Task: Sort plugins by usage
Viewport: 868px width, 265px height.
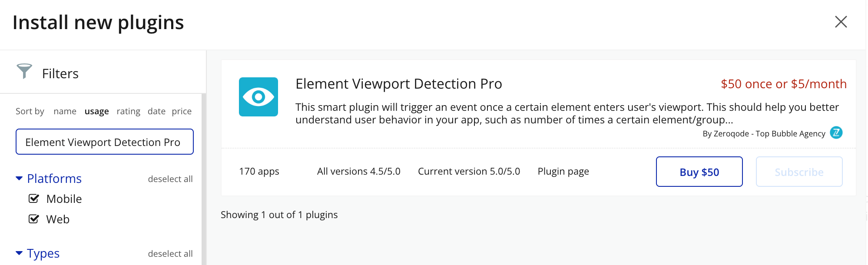Action: [x=96, y=111]
